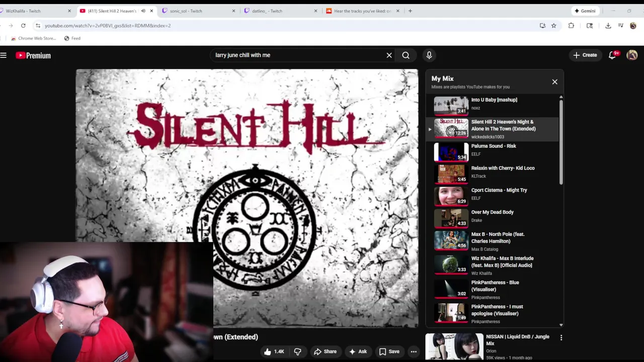Close the My Mix playlist panel
Image resolution: width=644 pixels, height=362 pixels.
click(x=554, y=81)
